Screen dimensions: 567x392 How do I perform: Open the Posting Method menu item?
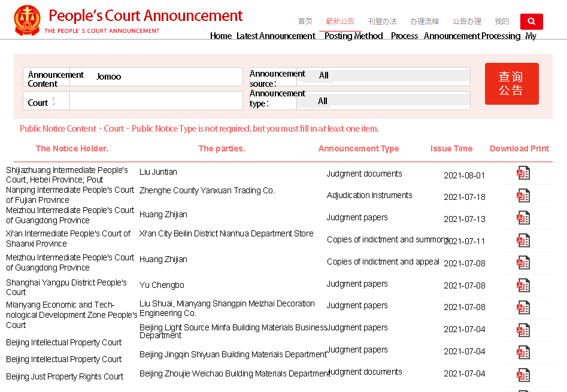tap(382, 22)
